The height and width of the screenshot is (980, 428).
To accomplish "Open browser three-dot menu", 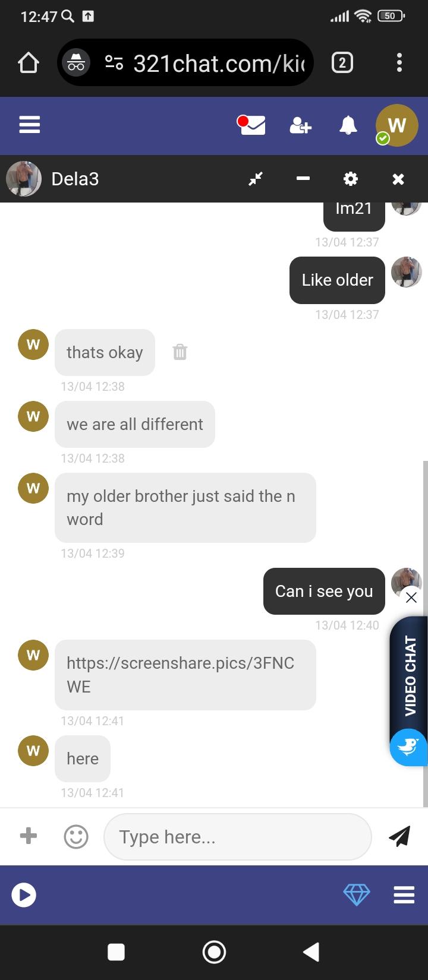I will tap(399, 62).
